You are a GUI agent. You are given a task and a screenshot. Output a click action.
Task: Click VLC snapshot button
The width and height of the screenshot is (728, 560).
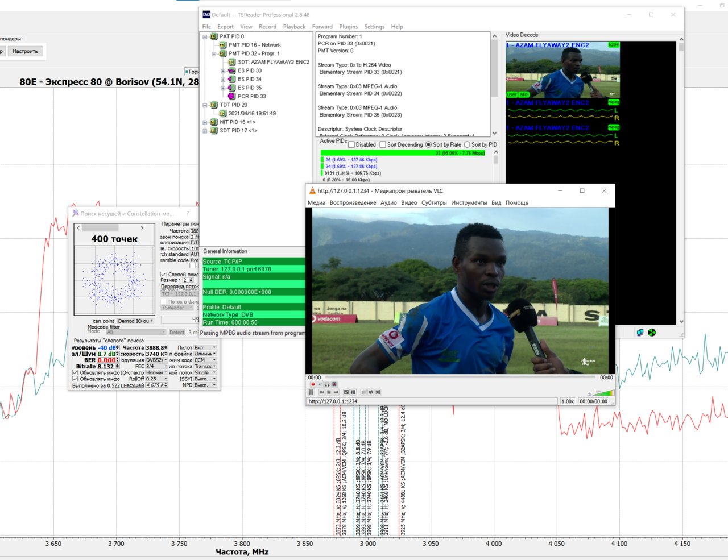pyautogui.click(x=320, y=384)
